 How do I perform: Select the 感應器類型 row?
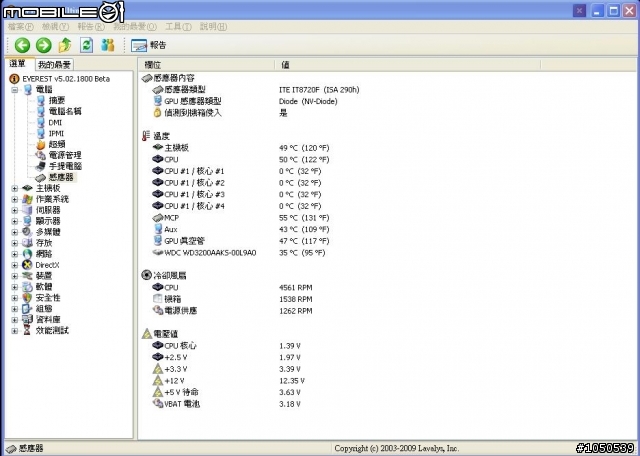click(x=256, y=89)
